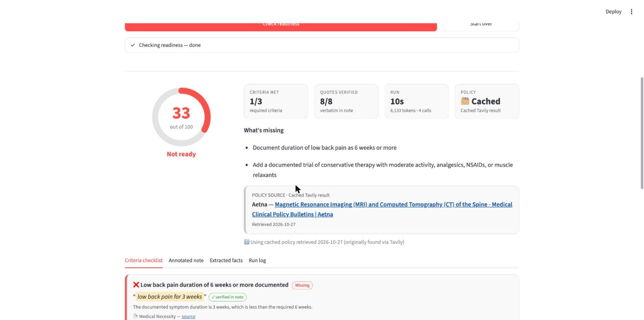Click the checkmark icon beside Checking readiness
This screenshot has height=320, width=644.
[x=133, y=45]
